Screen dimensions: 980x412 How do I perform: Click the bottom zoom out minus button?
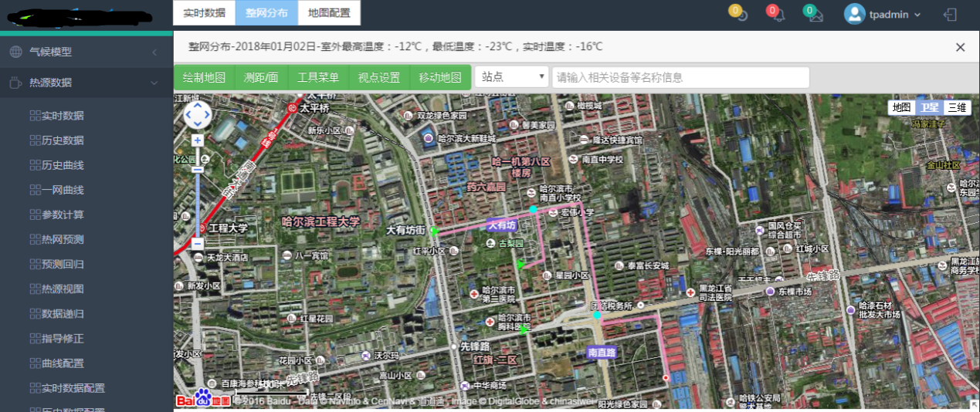(x=198, y=243)
